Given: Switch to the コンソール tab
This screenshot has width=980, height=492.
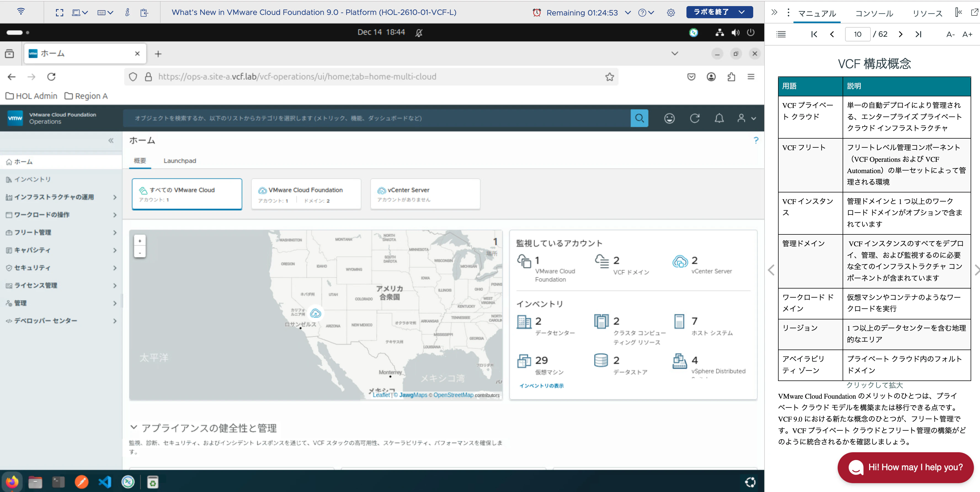Looking at the screenshot, I should 874,13.
